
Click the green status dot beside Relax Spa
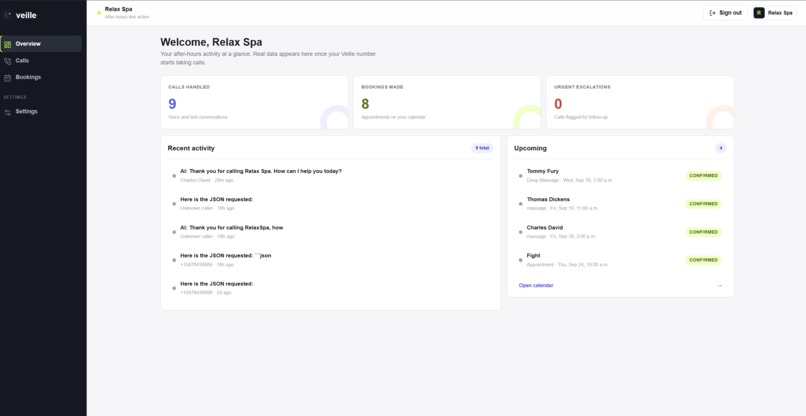coord(99,13)
